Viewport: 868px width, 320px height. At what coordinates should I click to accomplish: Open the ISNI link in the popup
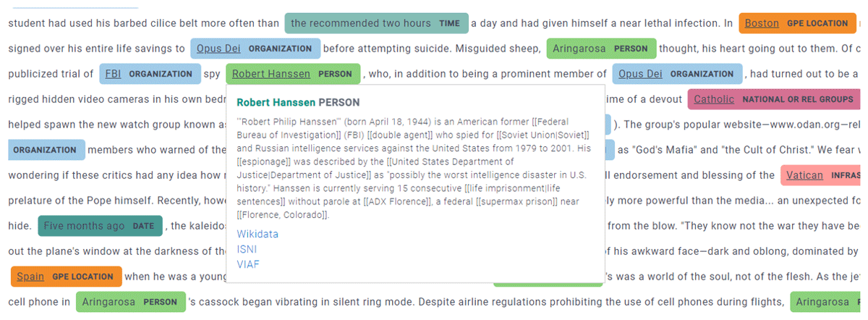[247, 249]
